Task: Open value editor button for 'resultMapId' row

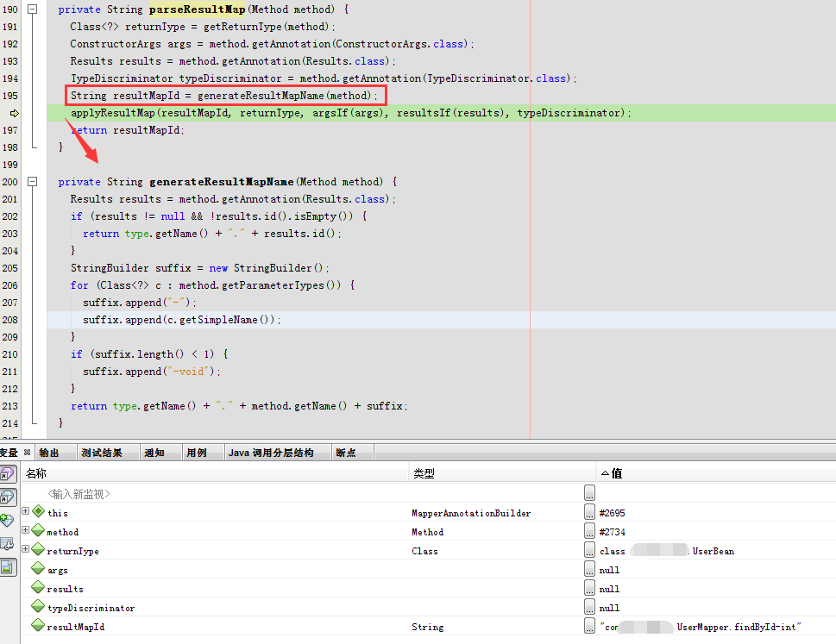Action: click(589, 627)
